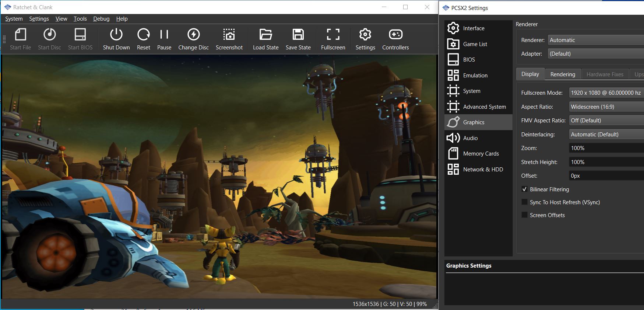Open the Change Disc option

193,39
